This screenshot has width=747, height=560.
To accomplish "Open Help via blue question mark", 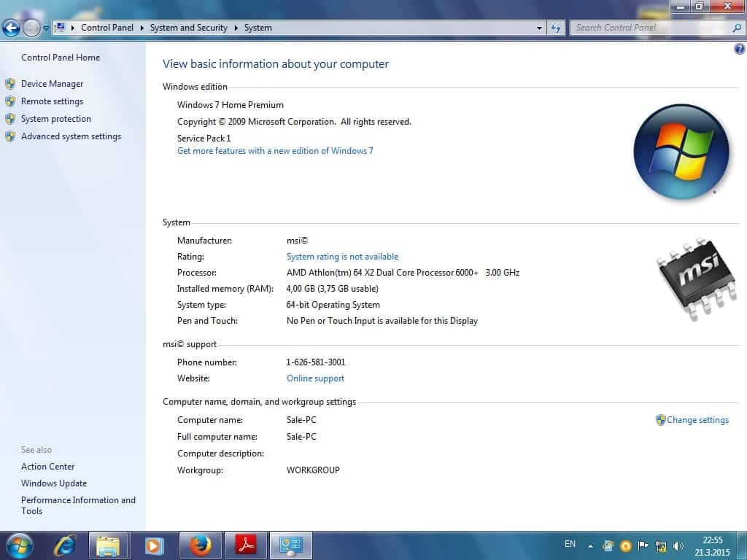I will coord(740,49).
